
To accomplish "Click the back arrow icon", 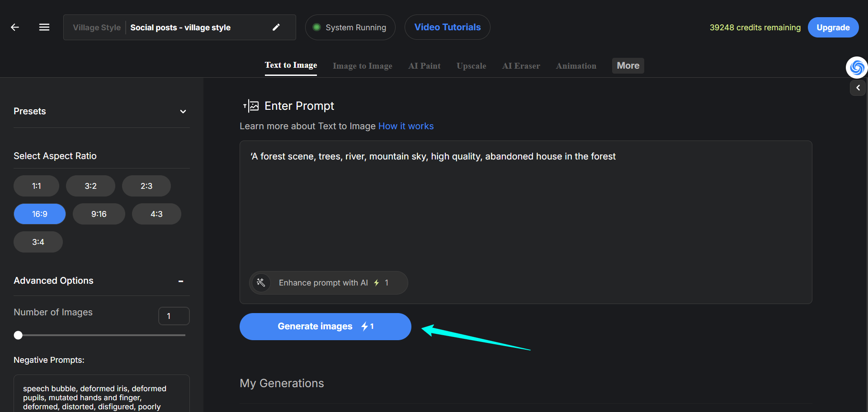I will pyautogui.click(x=15, y=28).
